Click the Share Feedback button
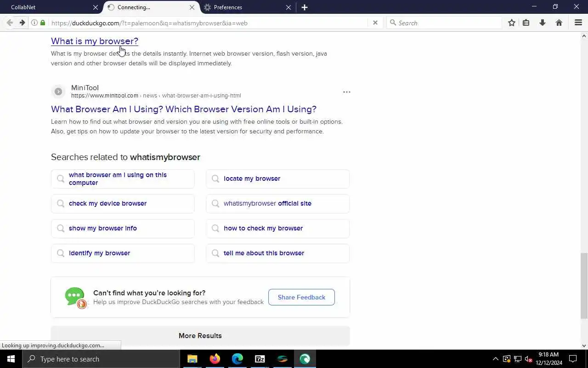This screenshot has height=368, width=588. [301, 297]
